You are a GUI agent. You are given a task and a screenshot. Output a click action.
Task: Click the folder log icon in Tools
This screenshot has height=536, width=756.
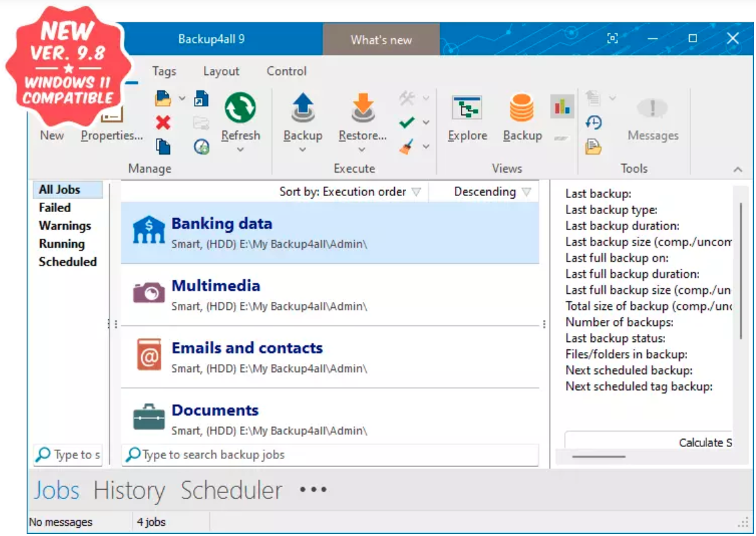593,146
